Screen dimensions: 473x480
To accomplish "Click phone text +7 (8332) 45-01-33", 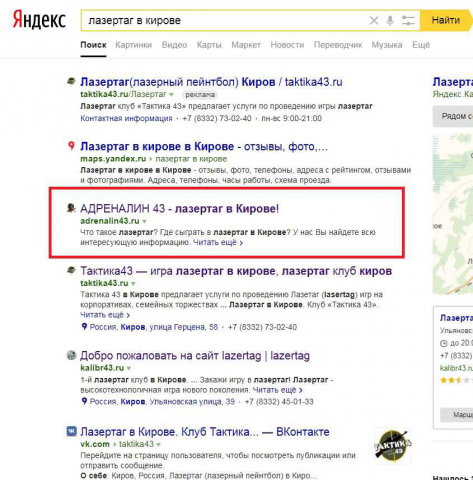I will (x=279, y=402).
